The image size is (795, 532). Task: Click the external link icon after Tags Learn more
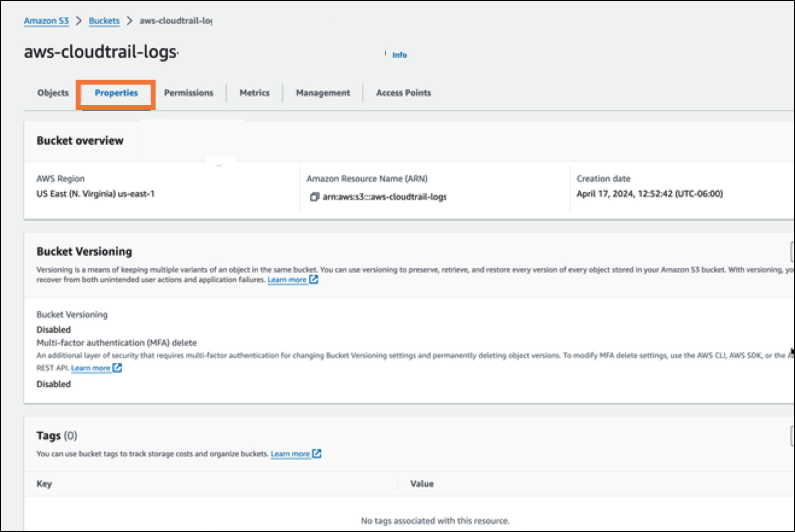click(317, 454)
